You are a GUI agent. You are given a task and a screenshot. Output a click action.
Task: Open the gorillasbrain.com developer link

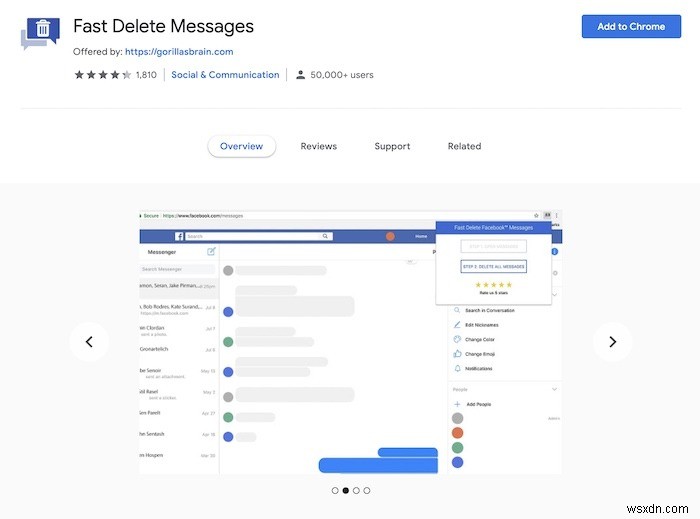click(x=179, y=51)
